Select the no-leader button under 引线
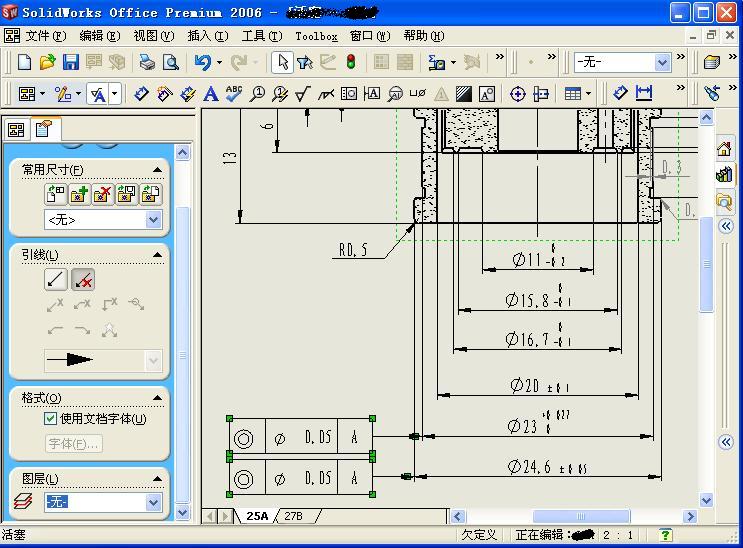 (83, 281)
